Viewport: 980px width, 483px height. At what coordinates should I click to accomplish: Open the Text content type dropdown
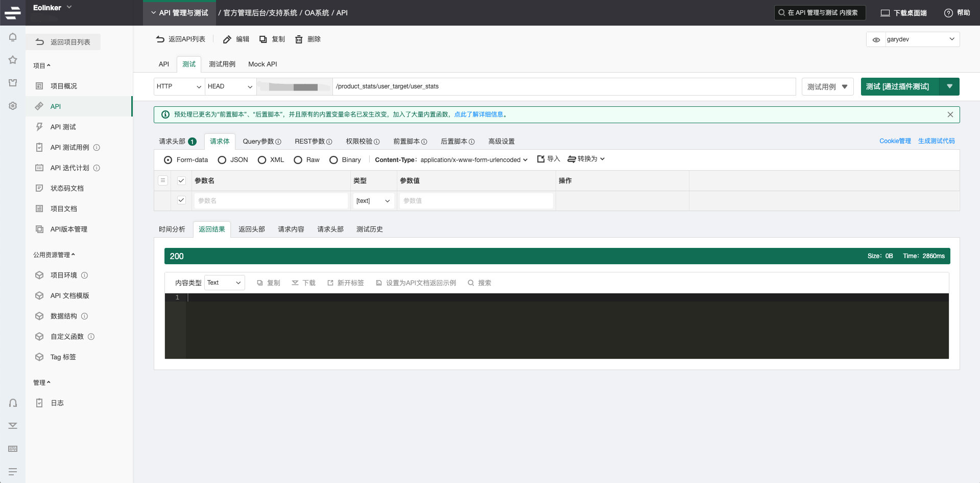coord(224,283)
